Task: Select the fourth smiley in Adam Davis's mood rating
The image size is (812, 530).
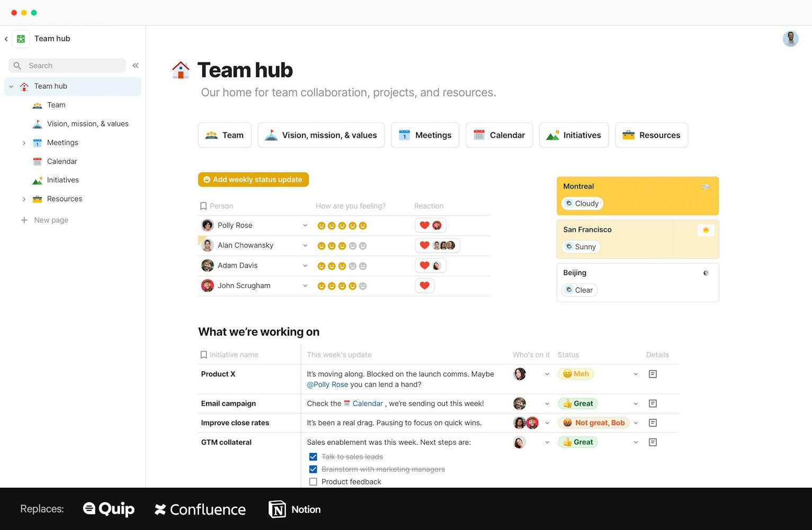Action: click(x=353, y=266)
